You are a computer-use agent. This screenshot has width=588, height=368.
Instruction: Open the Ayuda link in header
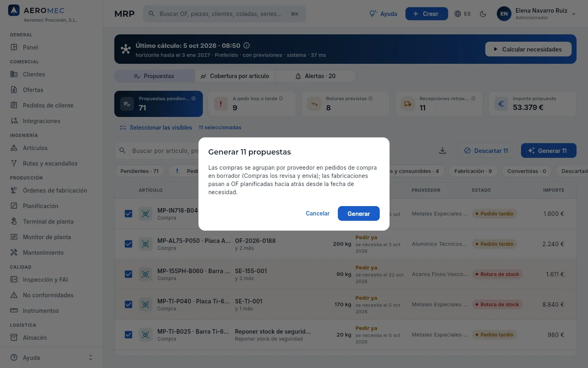click(383, 14)
